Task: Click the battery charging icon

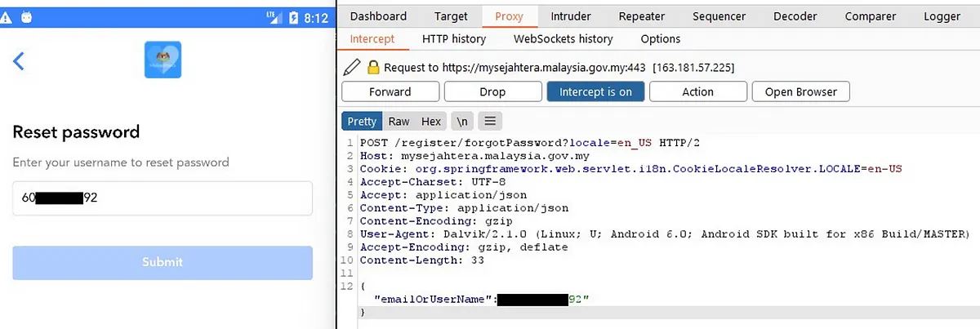Action: [292, 16]
